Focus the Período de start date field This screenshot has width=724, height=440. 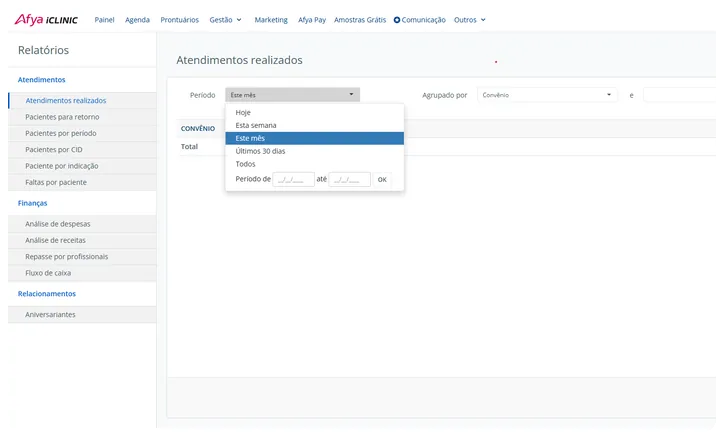click(x=294, y=179)
